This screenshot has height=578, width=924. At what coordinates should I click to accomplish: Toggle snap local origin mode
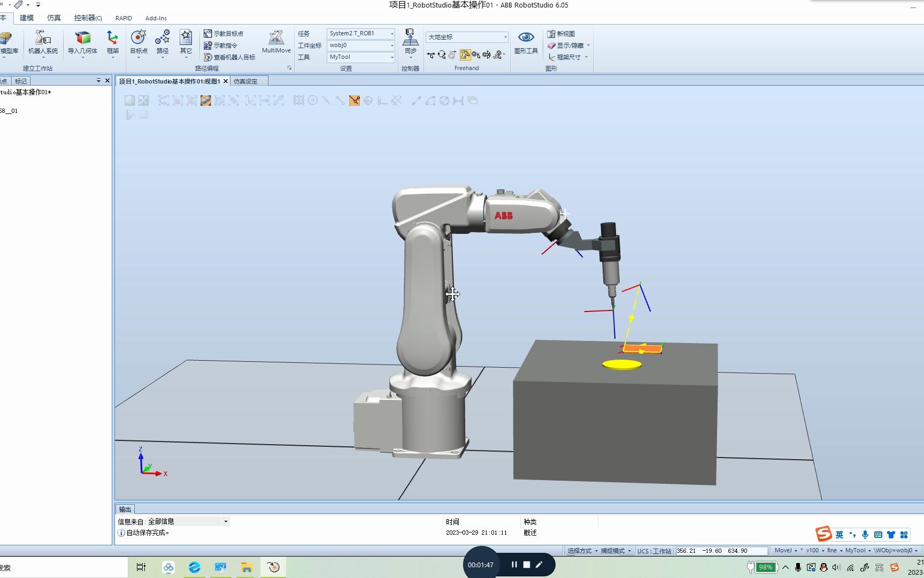(382, 101)
